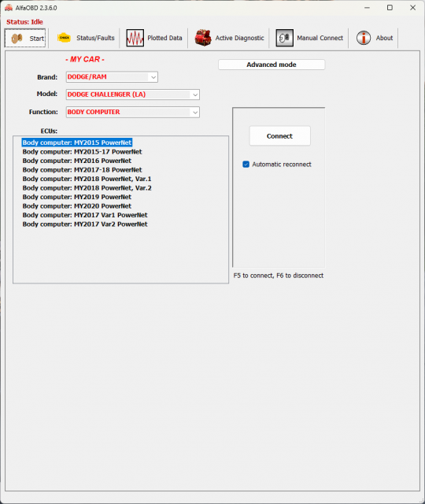425x504 pixels.
Task: Click the BODY COMPUTER function field
Action: pyautogui.click(x=133, y=112)
